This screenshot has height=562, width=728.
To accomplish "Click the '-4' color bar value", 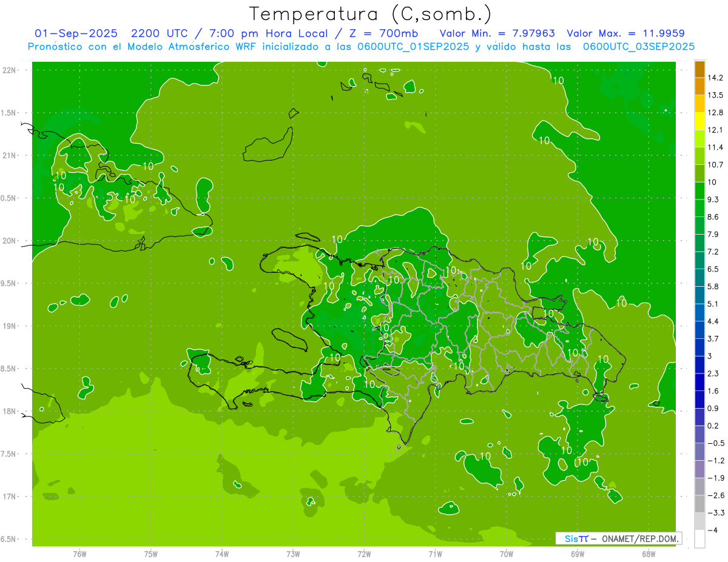I will [713, 530].
